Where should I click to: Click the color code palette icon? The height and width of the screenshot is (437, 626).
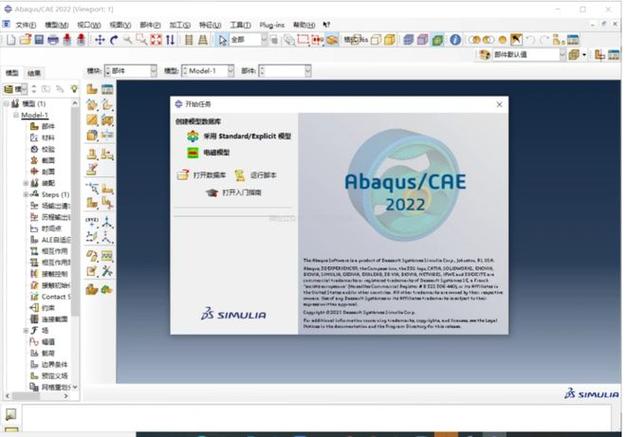pos(484,55)
